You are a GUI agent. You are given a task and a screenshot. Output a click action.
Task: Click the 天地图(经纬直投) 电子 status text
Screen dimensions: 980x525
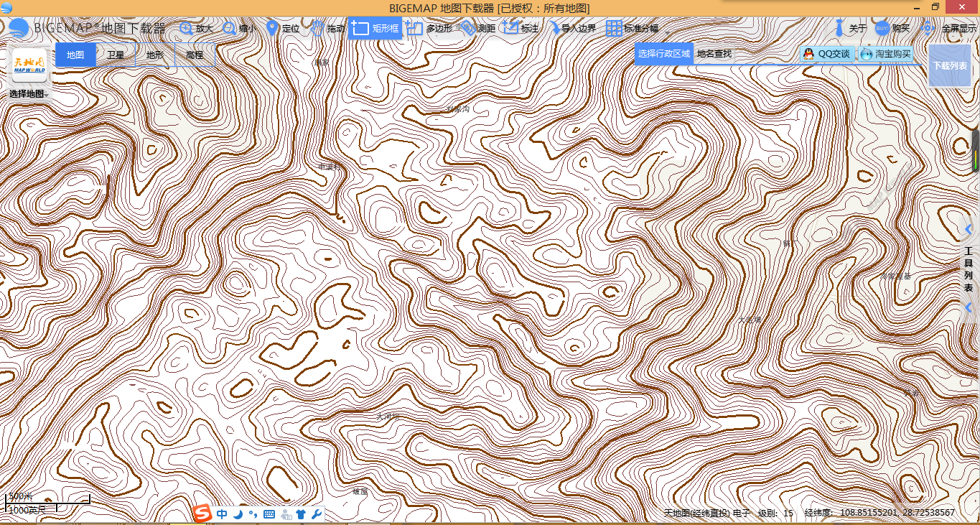[706, 513]
